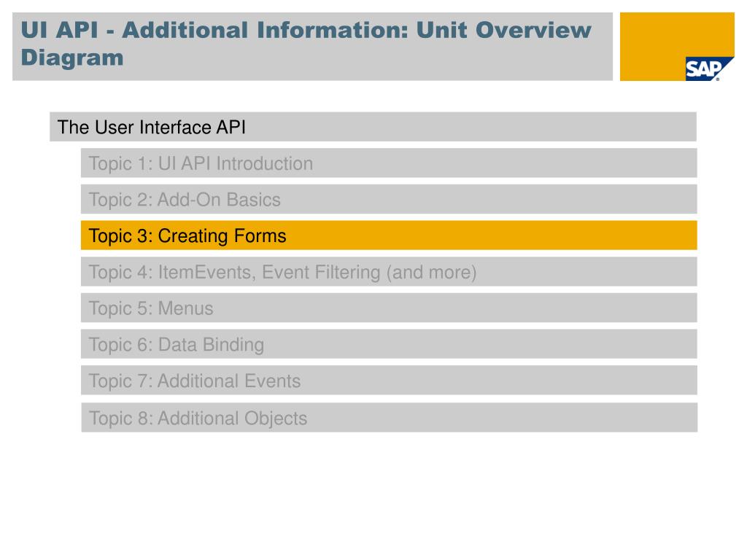
Task: Open Topic 5: Menus
Action: [x=151, y=308]
